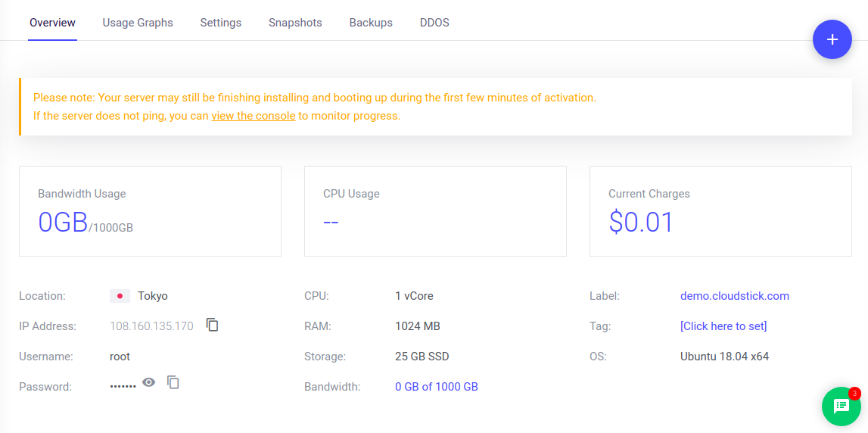Click the 'view the console' link
The image size is (868, 433).
click(x=253, y=116)
